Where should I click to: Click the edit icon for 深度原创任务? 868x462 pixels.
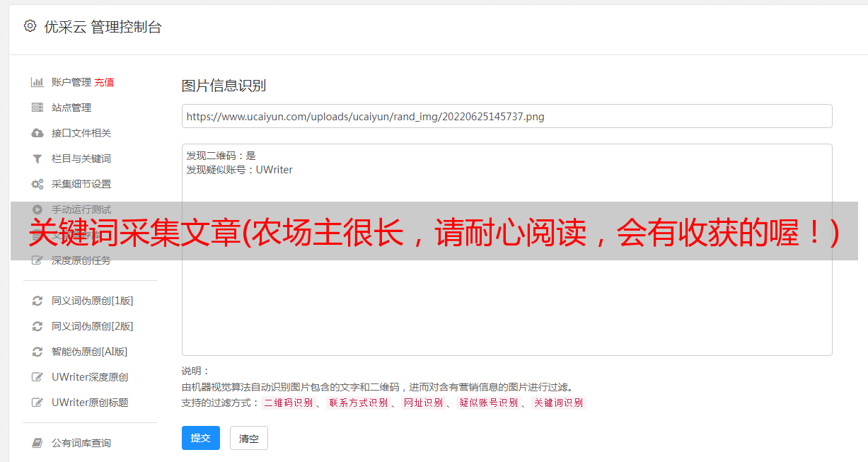point(37,260)
